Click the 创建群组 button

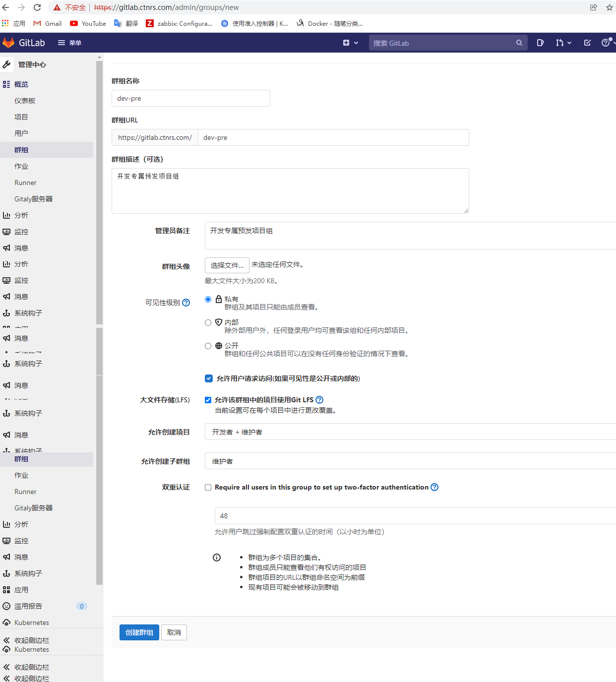(x=139, y=632)
